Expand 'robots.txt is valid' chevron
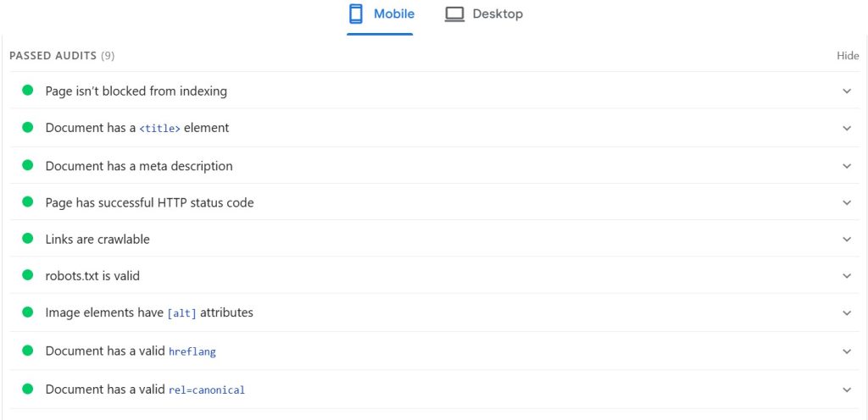The width and height of the screenshot is (868, 420). (846, 276)
